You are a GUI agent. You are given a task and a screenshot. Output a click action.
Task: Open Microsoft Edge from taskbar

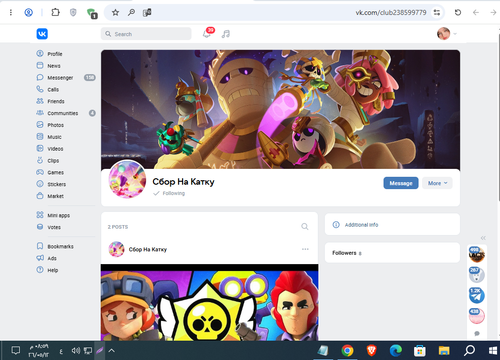[x=396, y=351]
